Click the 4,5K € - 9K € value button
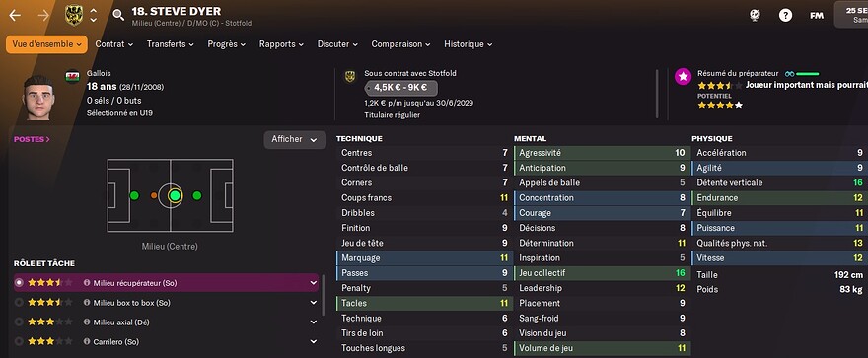Viewport: 868px width, 358px height. point(400,88)
